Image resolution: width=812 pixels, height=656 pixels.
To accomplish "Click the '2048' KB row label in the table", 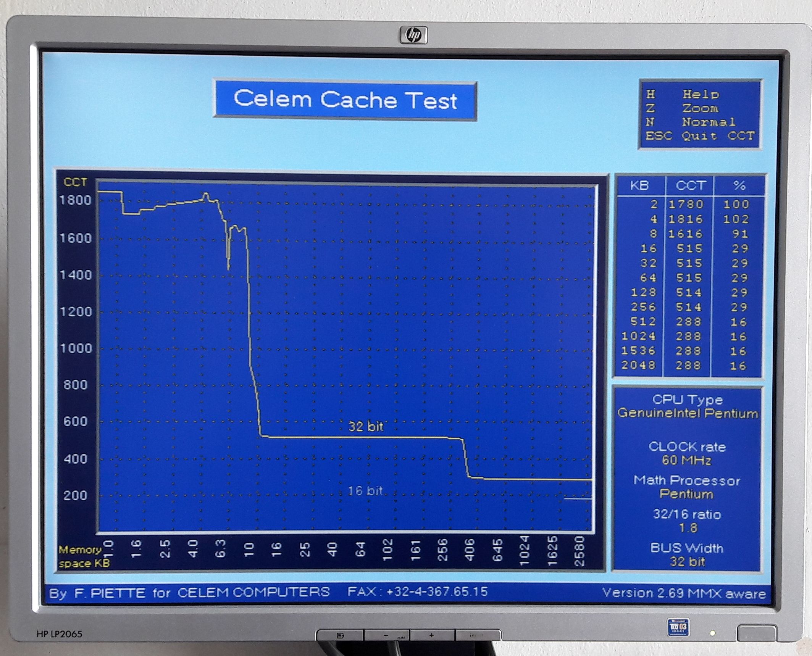I will coord(639,365).
